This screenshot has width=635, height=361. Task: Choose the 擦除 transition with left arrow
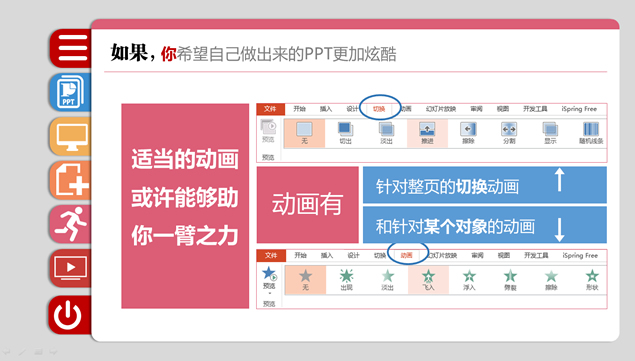click(468, 133)
